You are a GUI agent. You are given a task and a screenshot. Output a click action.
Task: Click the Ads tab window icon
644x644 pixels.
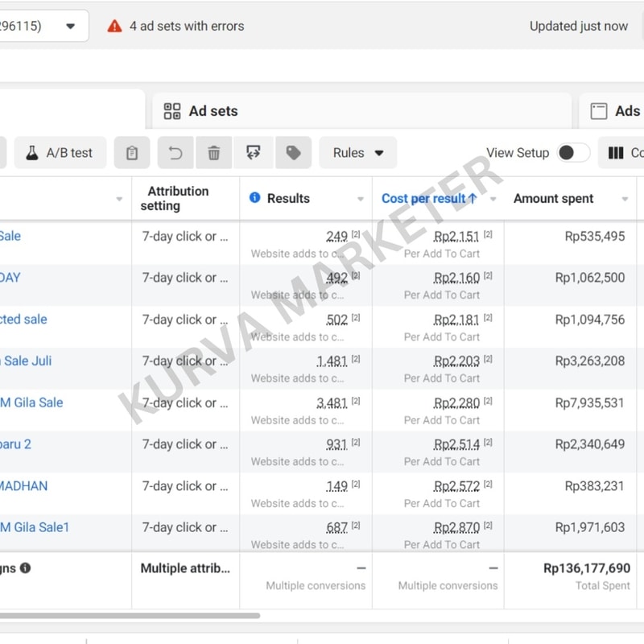598,111
